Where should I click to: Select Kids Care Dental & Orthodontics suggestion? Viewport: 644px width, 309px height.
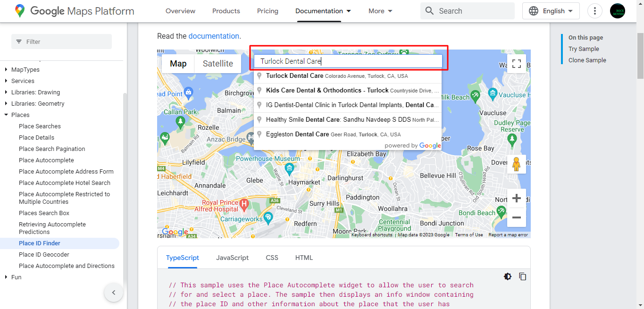(x=348, y=91)
